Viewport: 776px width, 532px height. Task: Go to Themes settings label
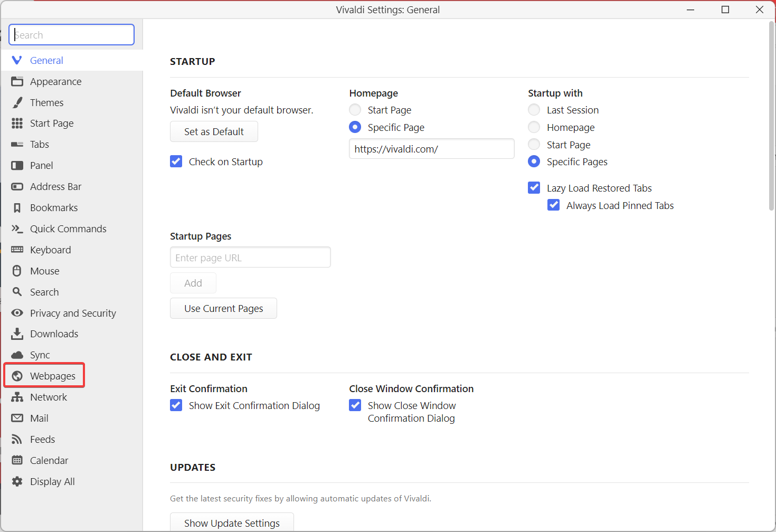tap(46, 102)
